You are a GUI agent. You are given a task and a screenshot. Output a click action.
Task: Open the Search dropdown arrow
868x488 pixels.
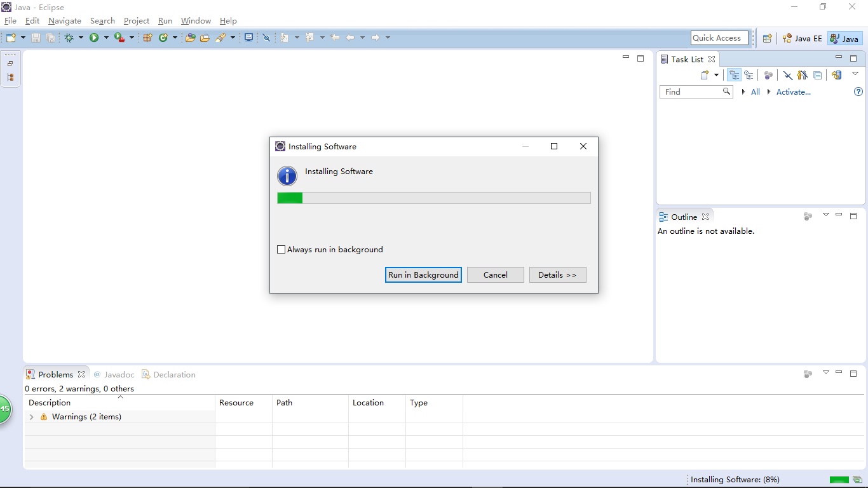233,37
